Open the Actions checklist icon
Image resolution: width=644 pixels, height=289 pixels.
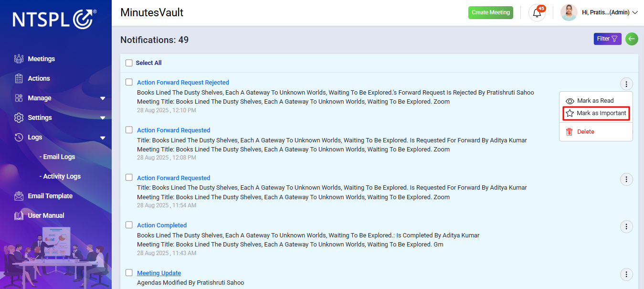(19, 78)
